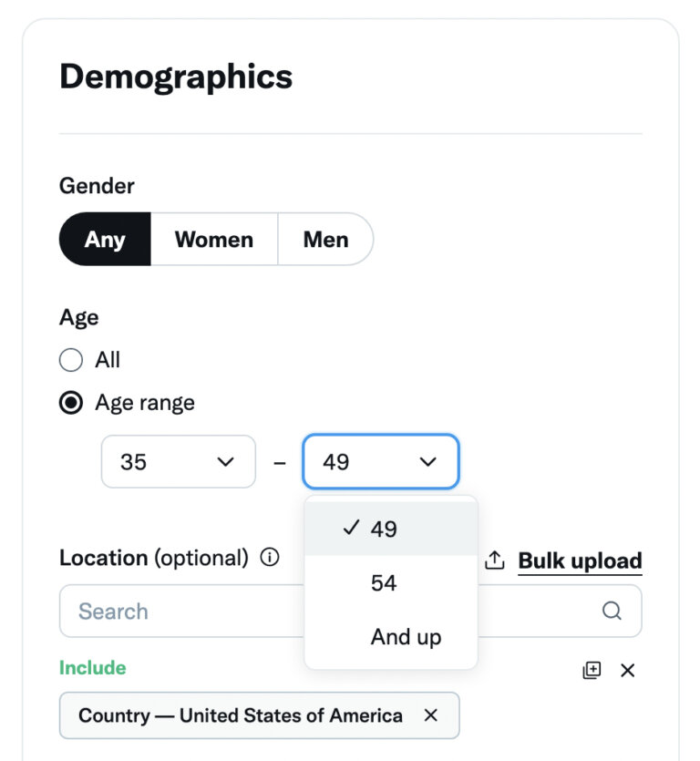Click the chevron in the 49 age dropdown
The image size is (700, 761).
pos(427,462)
